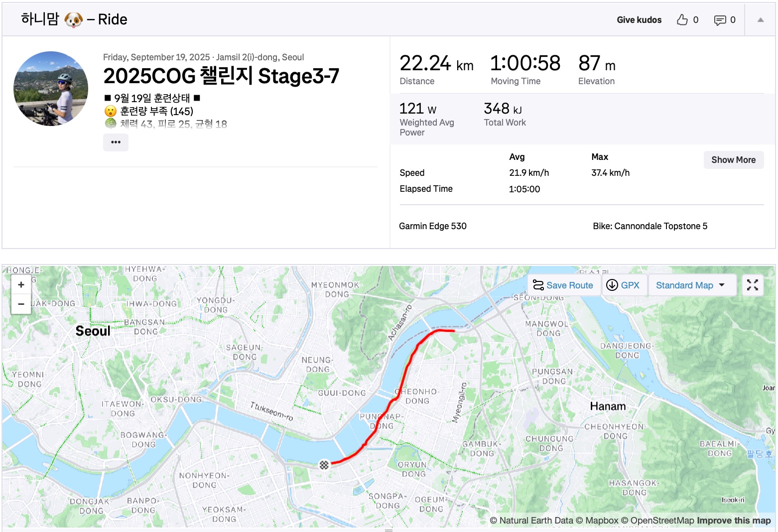Click Show More stats button
The width and height of the screenshot is (778, 532).
tap(733, 160)
